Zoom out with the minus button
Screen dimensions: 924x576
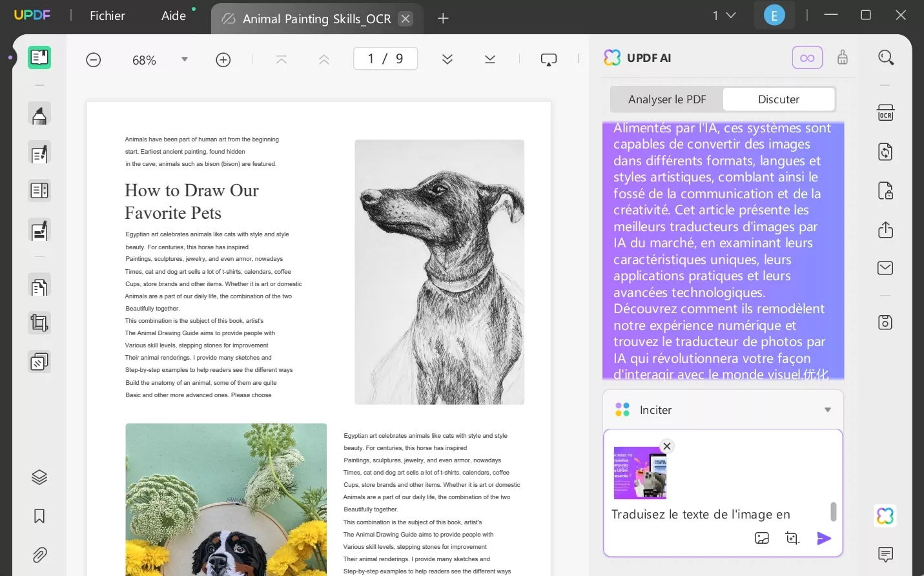(x=94, y=60)
